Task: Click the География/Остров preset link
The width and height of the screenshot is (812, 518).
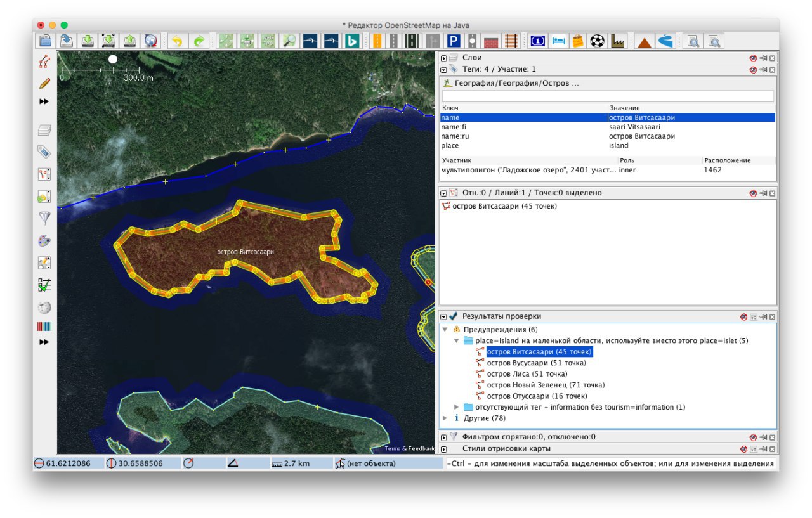Action: pyautogui.click(x=517, y=83)
